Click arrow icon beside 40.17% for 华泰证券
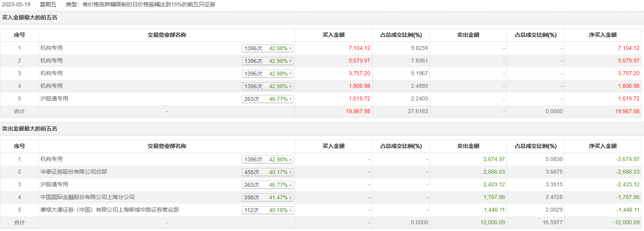Viewport: 644px width, 231px height. pyautogui.click(x=291, y=172)
